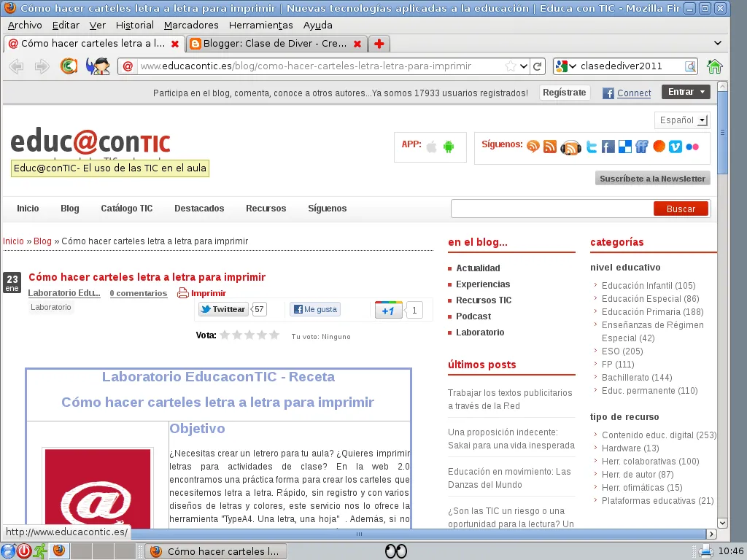Viewport: 747px width, 560px height.
Task: Follow on Twitter via the bird icon
Action: coord(592,147)
